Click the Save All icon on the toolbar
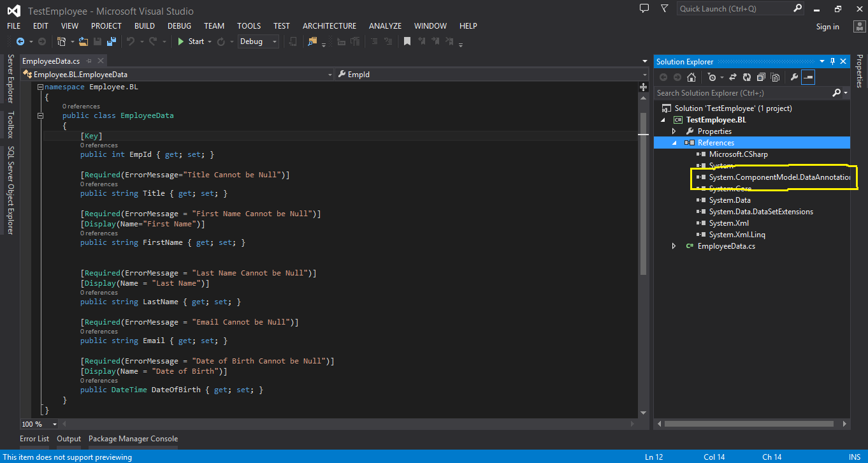 tap(112, 41)
